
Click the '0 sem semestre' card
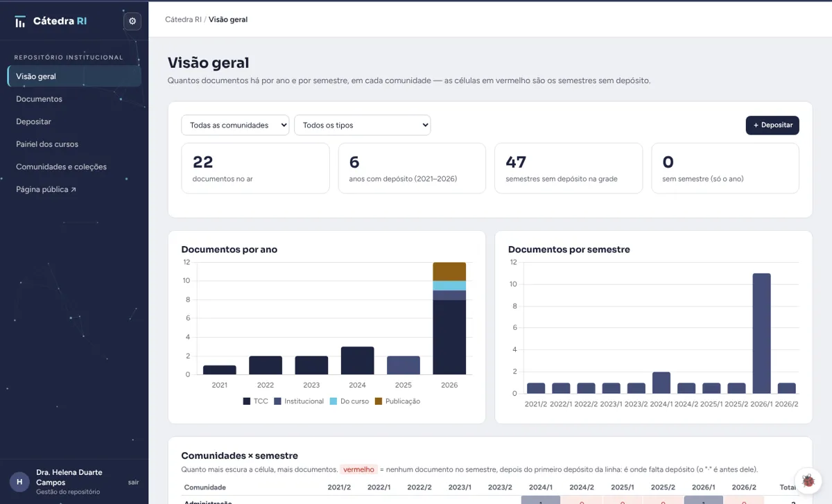(725, 168)
